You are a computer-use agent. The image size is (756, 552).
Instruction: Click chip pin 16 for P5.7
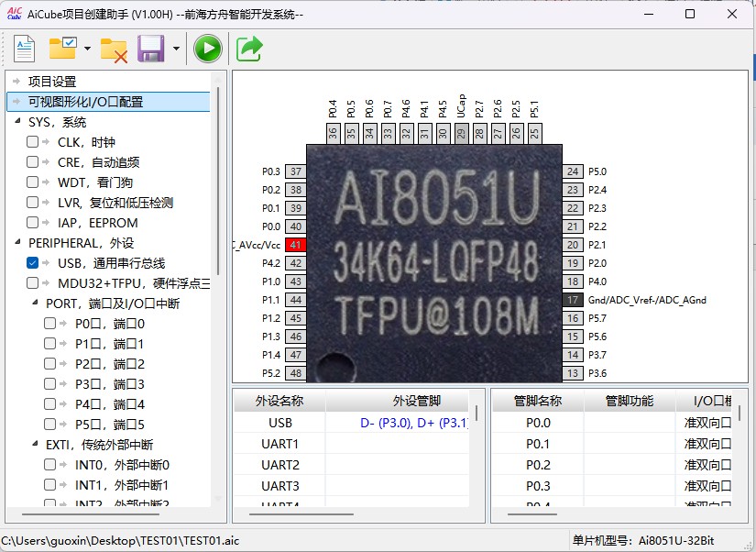point(573,318)
